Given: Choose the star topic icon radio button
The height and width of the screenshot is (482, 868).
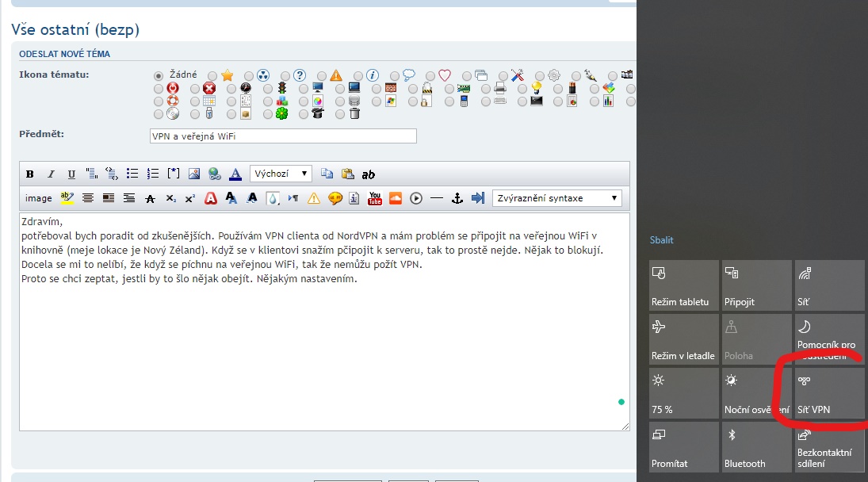Looking at the screenshot, I should [212, 76].
